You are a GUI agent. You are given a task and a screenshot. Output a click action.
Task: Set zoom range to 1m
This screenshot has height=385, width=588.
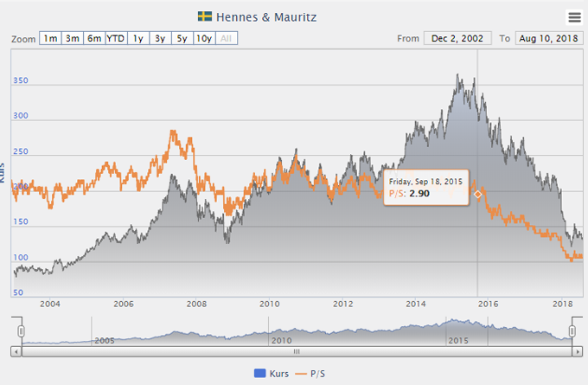[50, 38]
